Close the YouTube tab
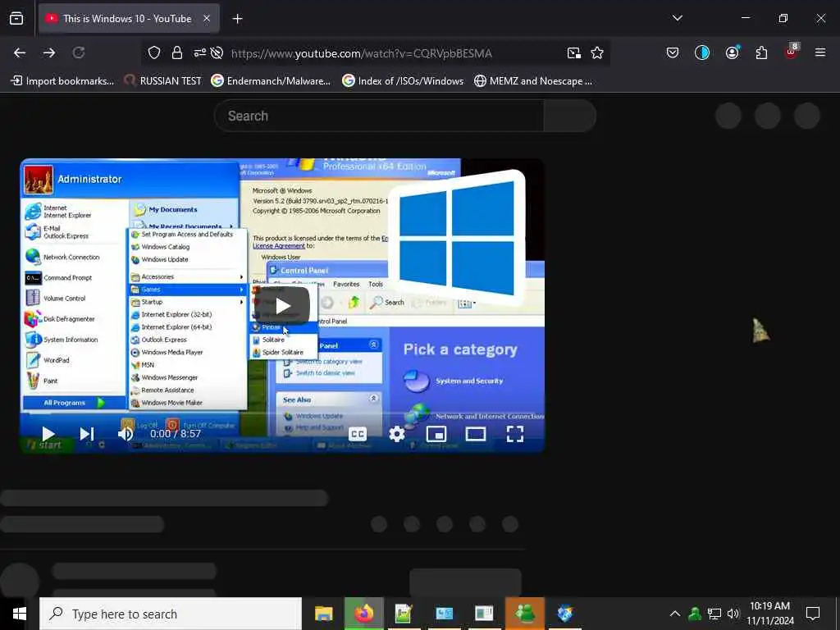The width and height of the screenshot is (840, 630). (207, 19)
